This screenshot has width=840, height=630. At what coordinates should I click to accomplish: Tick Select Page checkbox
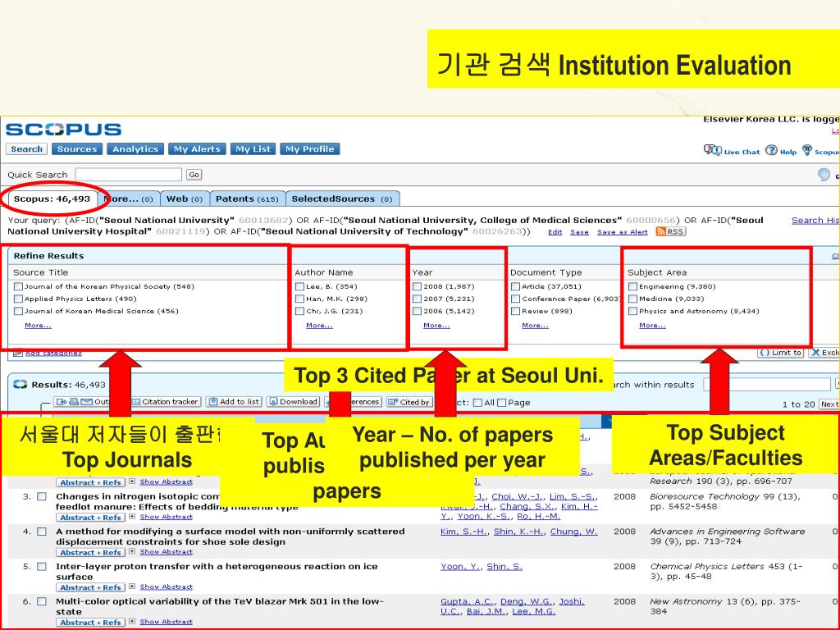pos(502,403)
